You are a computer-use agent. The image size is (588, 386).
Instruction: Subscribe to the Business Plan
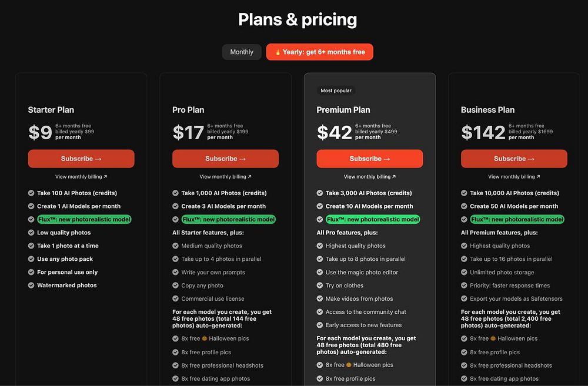click(x=514, y=159)
